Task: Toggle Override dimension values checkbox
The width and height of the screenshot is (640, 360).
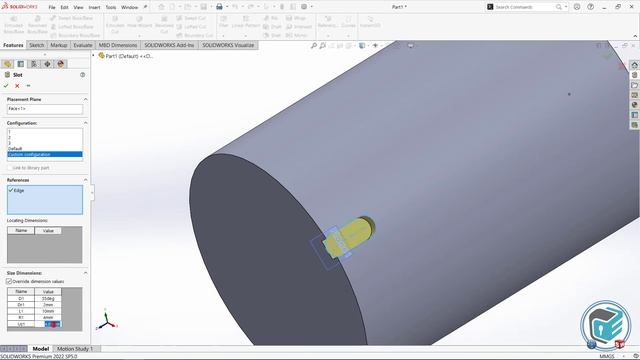Action: pos(9,282)
